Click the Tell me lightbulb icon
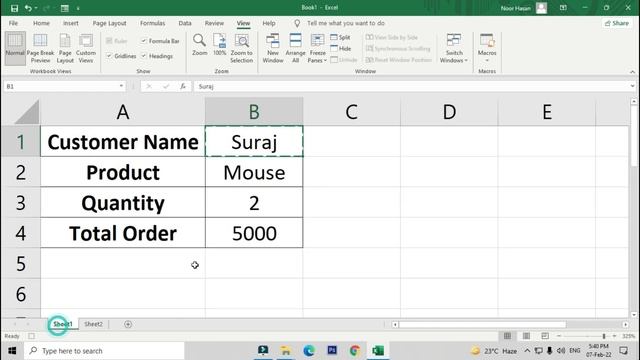 [297, 24]
